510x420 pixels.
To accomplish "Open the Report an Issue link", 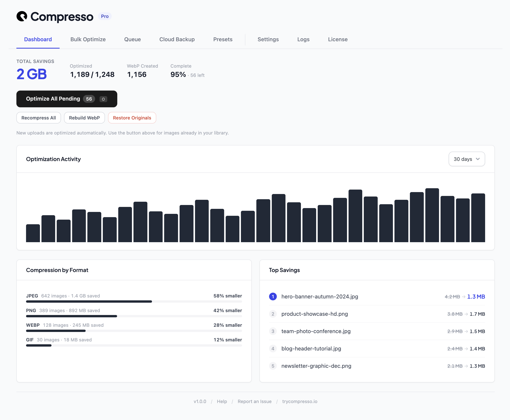I will (254, 401).
